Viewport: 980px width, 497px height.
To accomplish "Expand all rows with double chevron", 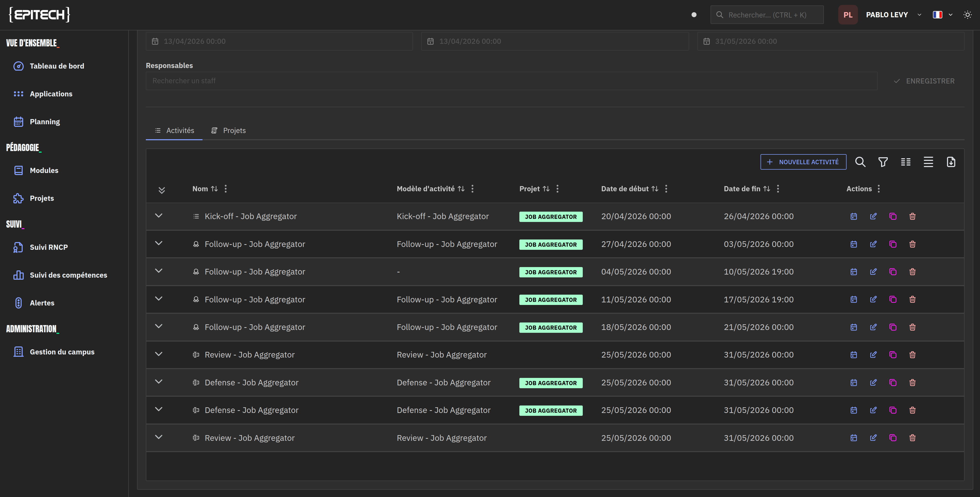I will [x=162, y=190].
